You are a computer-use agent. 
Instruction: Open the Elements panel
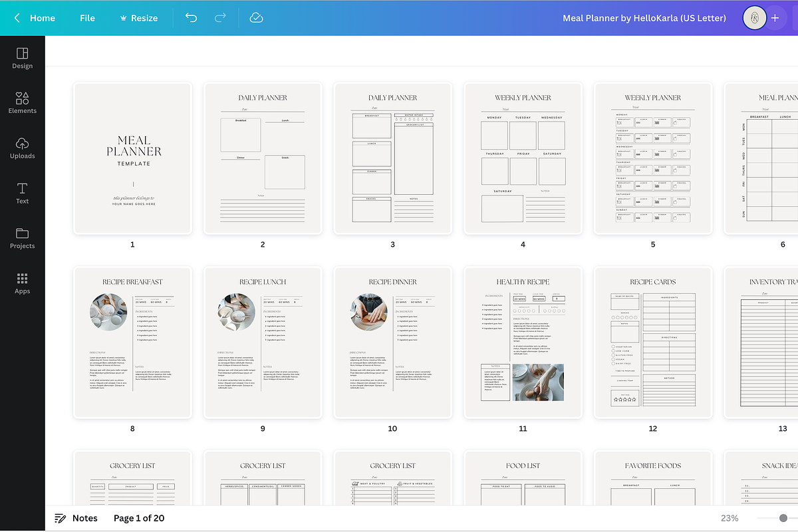click(22, 103)
